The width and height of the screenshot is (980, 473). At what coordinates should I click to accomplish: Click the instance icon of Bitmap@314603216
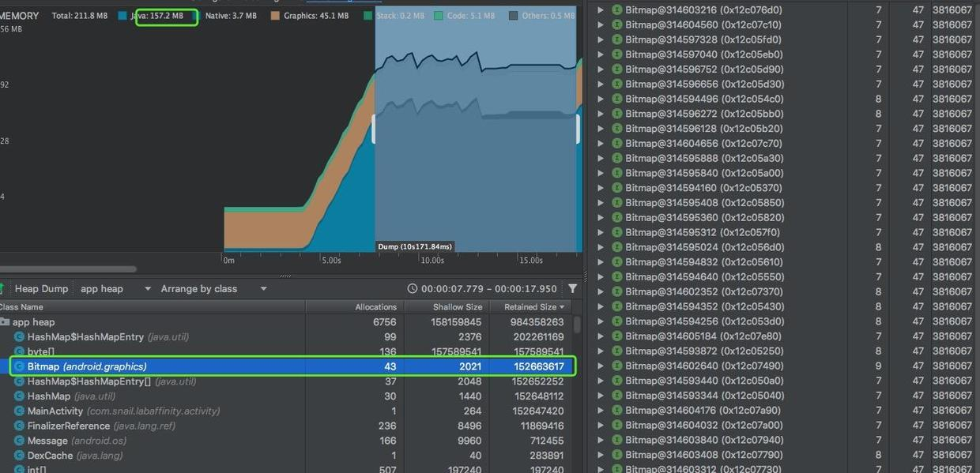(x=617, y=10)
